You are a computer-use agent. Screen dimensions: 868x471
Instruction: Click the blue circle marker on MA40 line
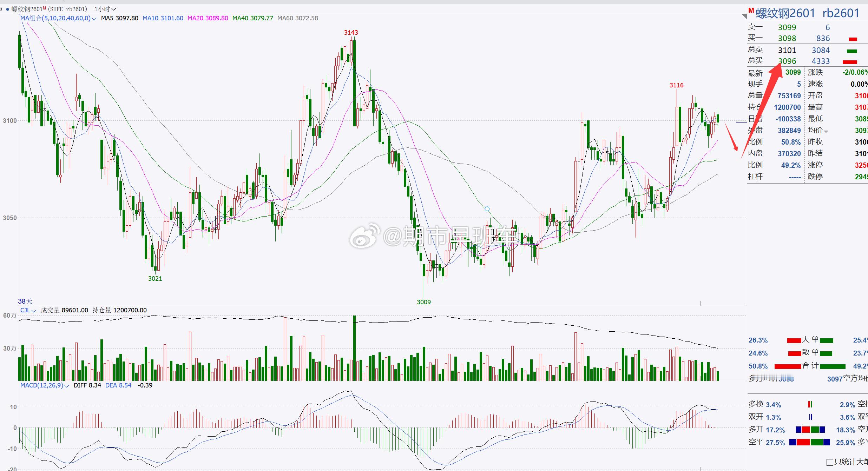tap(487, 209)
